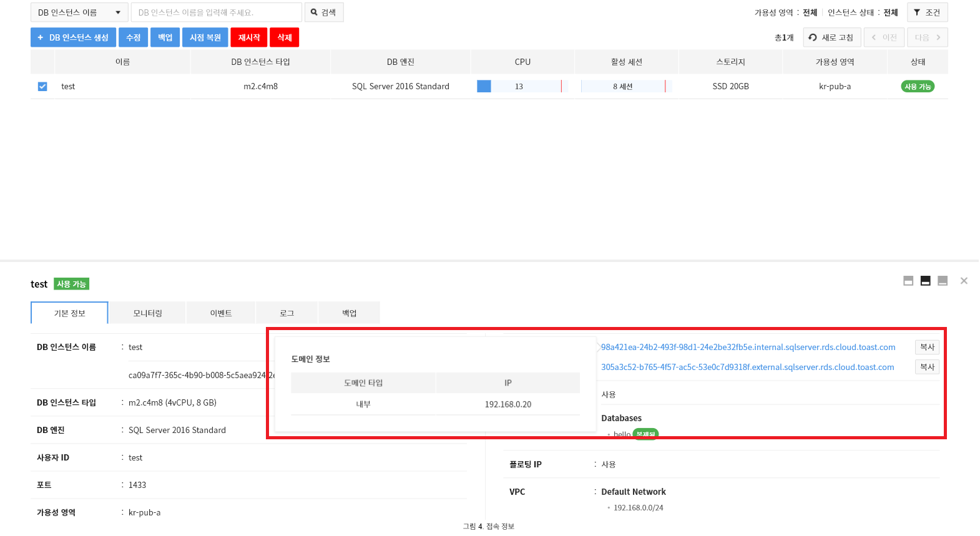Click the SQL Server 2016 Standard table cell
This screenshot has width=980, height=536.
point(401,86)
